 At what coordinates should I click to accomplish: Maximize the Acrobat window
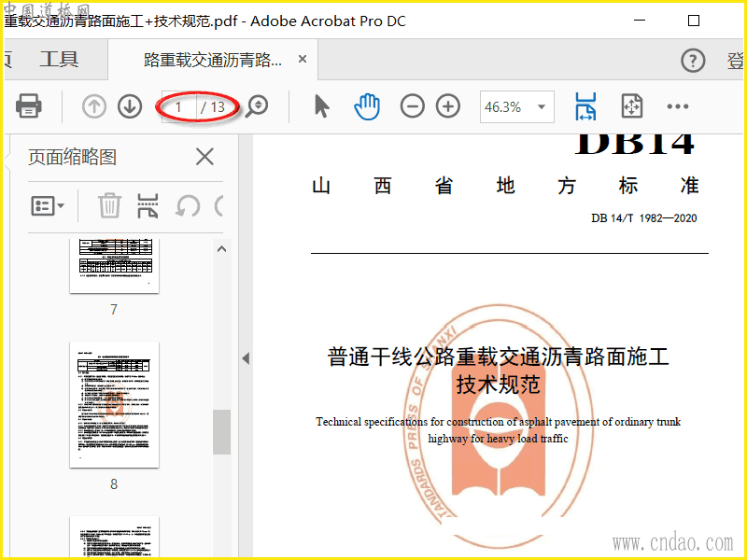tap(694, 21)
